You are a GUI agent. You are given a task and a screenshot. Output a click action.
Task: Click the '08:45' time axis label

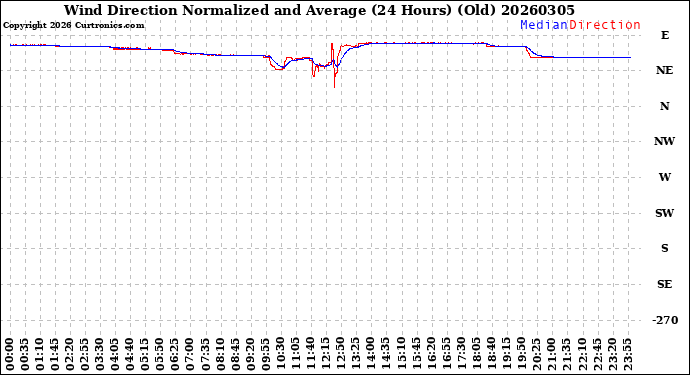235,355
